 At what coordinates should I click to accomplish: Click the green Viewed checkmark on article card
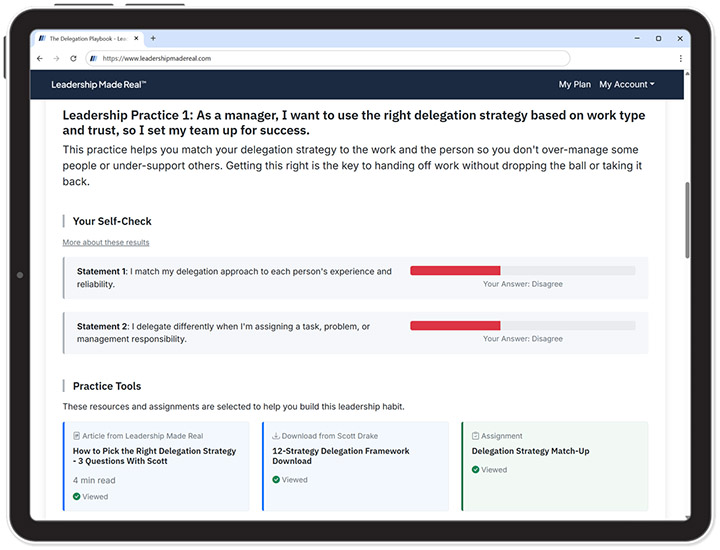coord(76,496)
